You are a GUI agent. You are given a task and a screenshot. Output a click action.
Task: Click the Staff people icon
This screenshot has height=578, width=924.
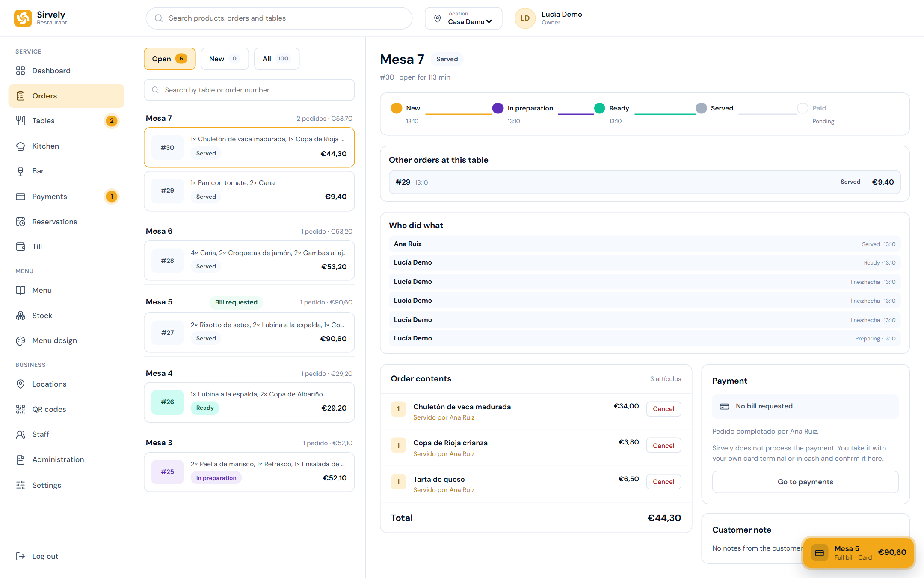21,434
